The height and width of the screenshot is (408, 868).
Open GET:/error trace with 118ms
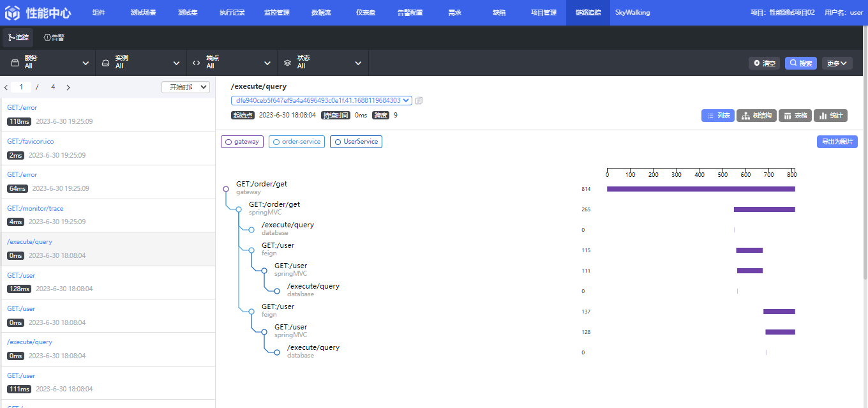108,115
